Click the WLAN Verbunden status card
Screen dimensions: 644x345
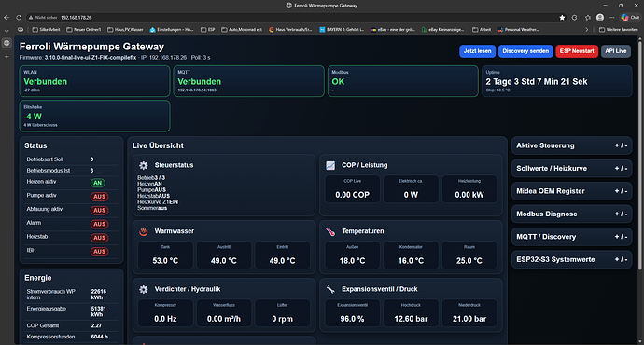pos(94,81)
